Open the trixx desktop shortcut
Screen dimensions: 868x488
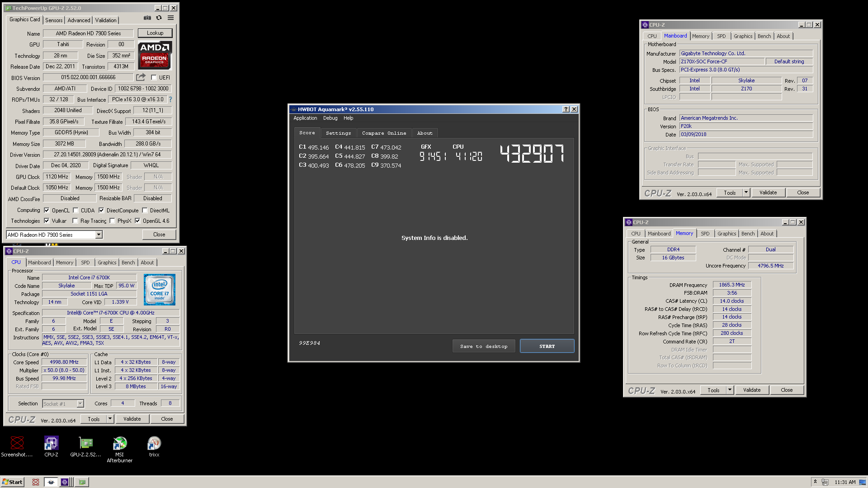coord(154,447)
